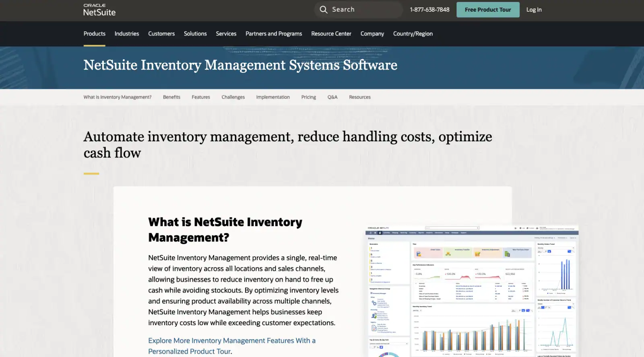
Task: Open the Resource Center menu
Action: tap(331, 34)
